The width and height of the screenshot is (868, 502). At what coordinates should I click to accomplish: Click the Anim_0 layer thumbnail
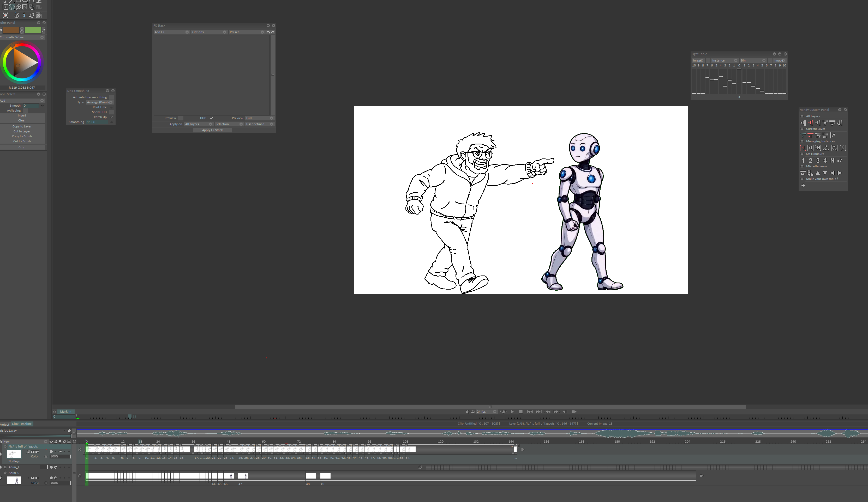(x=14, y=480)
